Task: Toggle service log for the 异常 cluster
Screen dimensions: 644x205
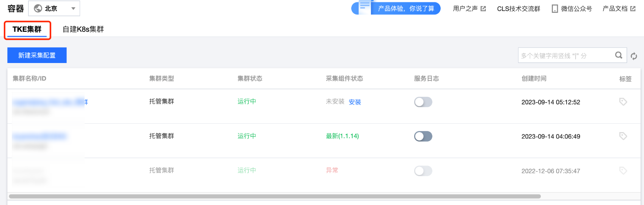Action: click(x=423, y=171)
